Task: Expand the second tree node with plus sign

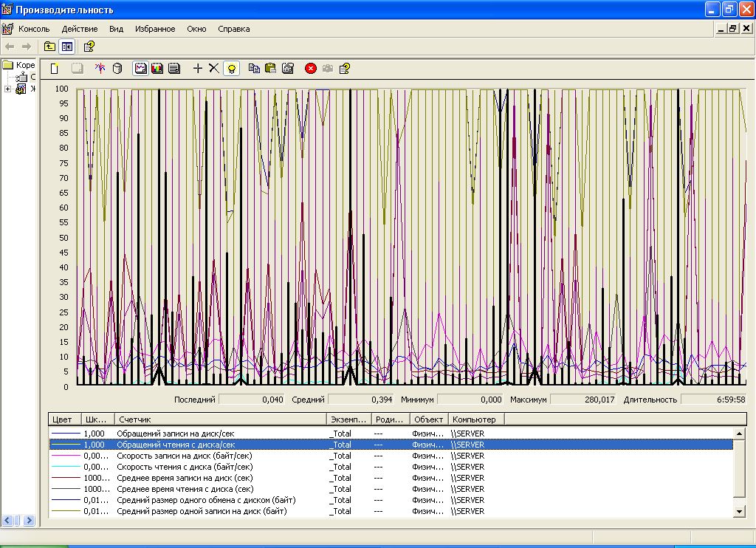Action: click(x=8, y=89)
